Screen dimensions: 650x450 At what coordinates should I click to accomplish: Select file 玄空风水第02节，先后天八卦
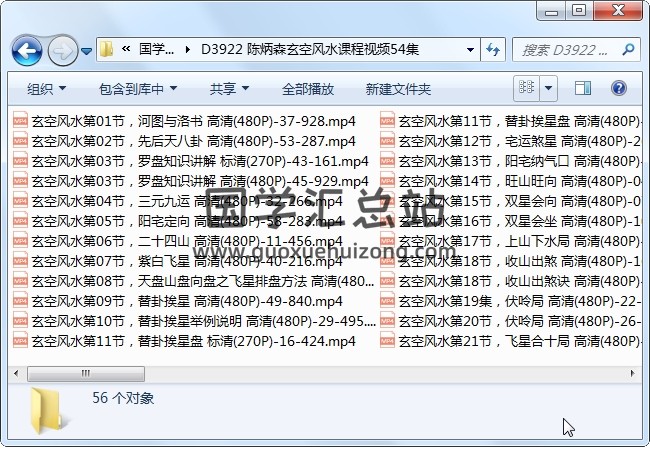[x=184, y=141]
